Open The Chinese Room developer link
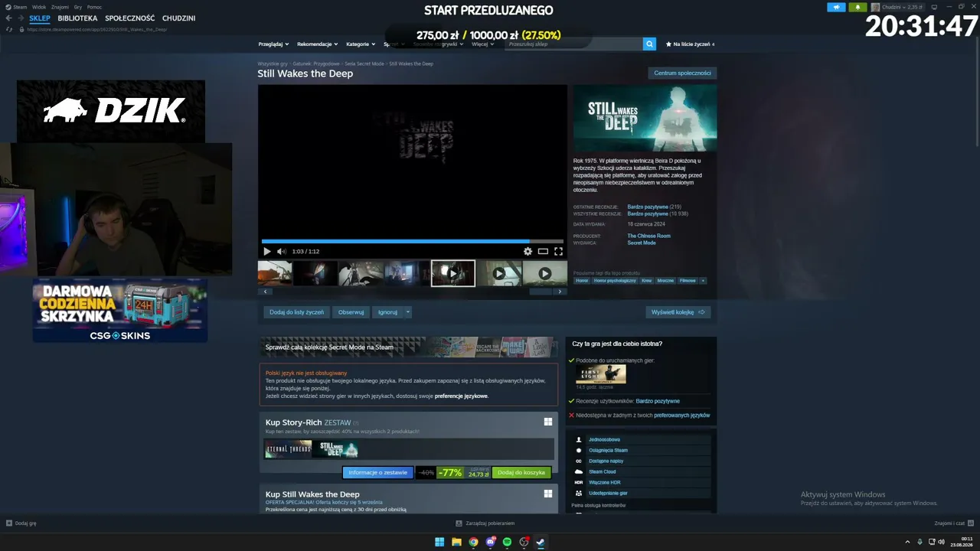The image size is (980, 551). point(649,236)
